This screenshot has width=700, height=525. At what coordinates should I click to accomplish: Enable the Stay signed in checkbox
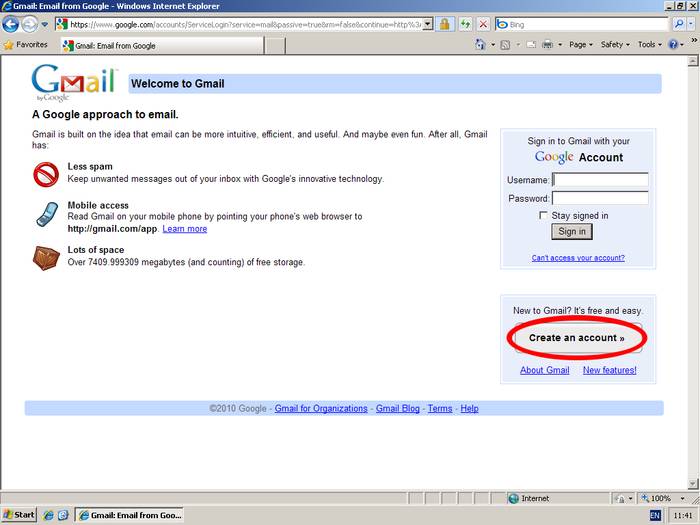543,215
